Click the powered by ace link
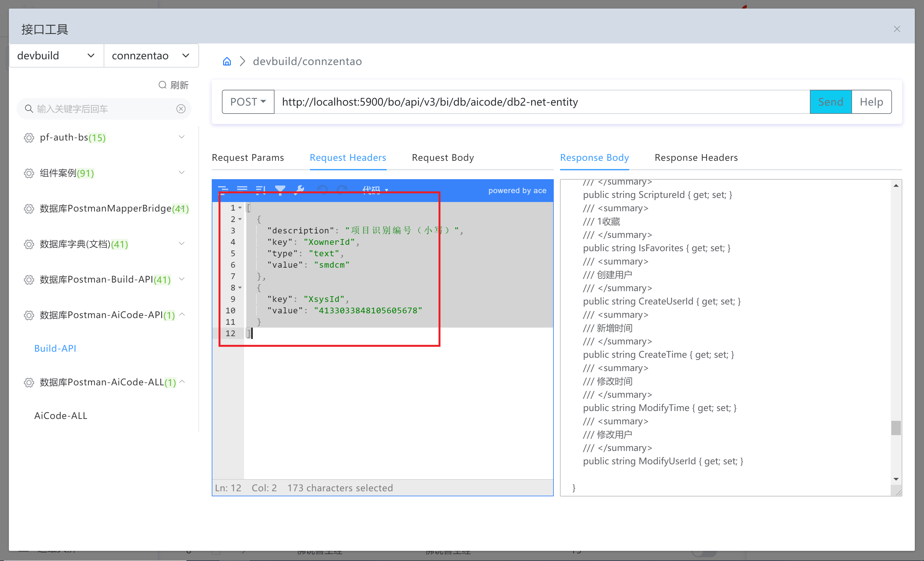Image resolution: width=924 pixels, height=561 pixels. (517, 190)
